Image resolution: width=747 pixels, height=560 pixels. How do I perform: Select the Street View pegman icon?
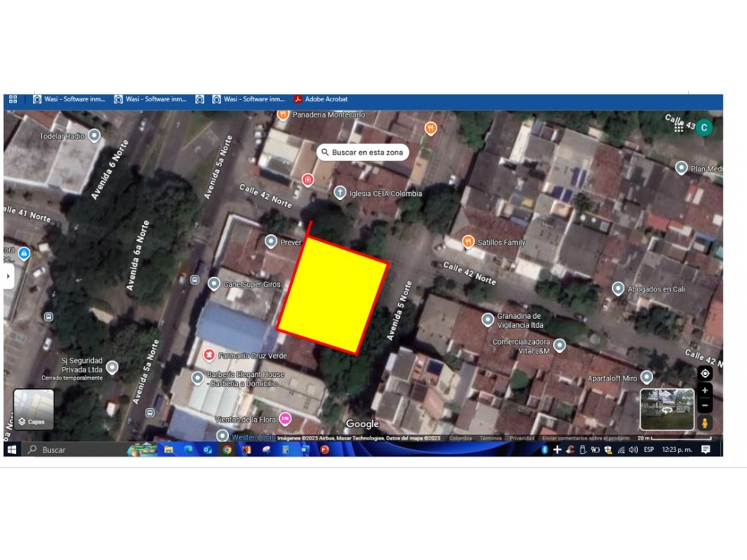pyautogui.click(x=704, y=423)
